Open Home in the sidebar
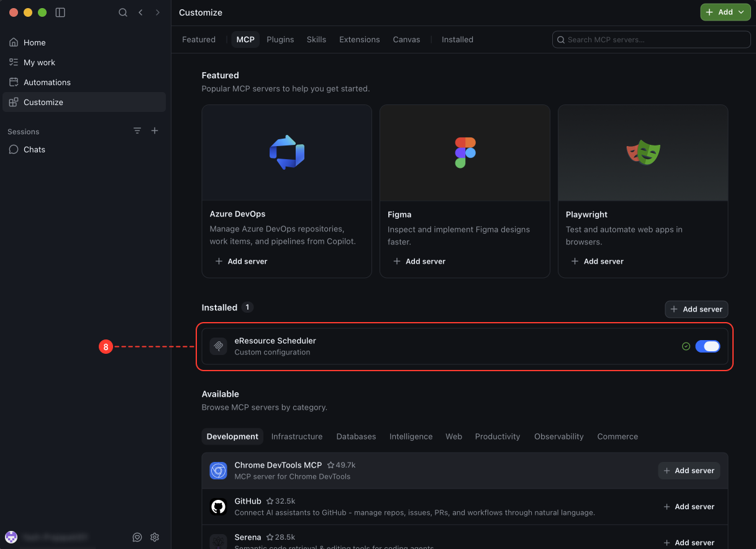 tap(84, 42)
